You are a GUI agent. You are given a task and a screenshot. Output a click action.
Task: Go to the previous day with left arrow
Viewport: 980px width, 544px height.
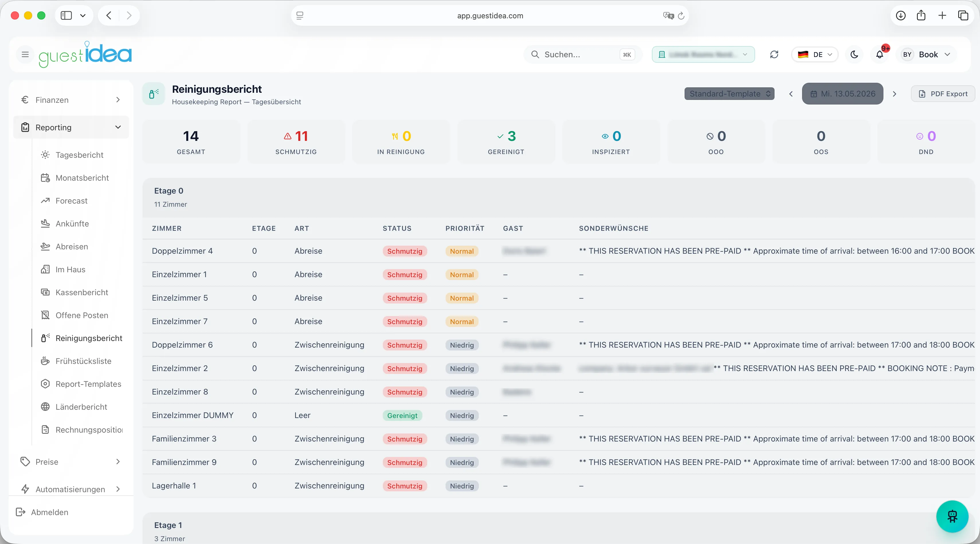791,94
